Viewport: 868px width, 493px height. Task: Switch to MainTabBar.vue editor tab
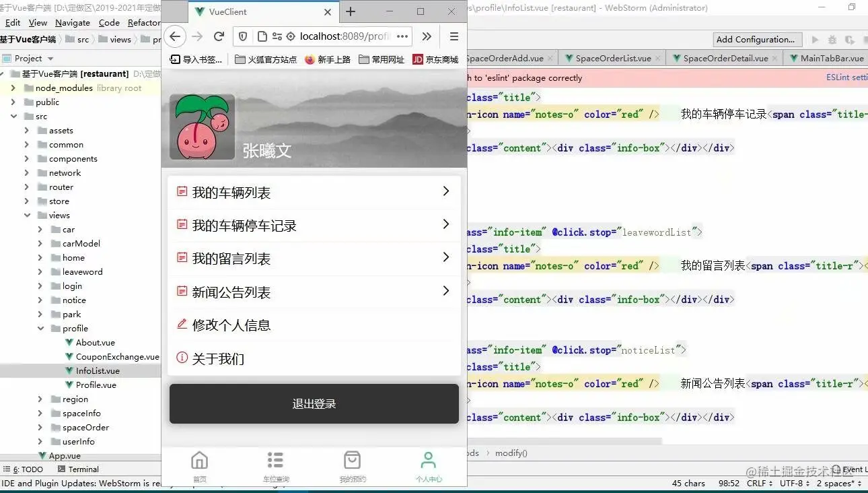(827, 59)
